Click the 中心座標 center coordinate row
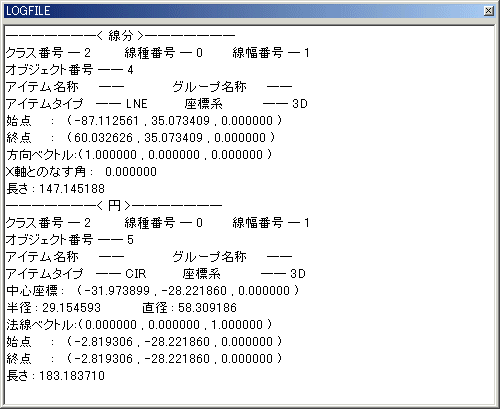The height and width of the screenshot is (409, 500). pyautogui.click(x=153, y=291)
